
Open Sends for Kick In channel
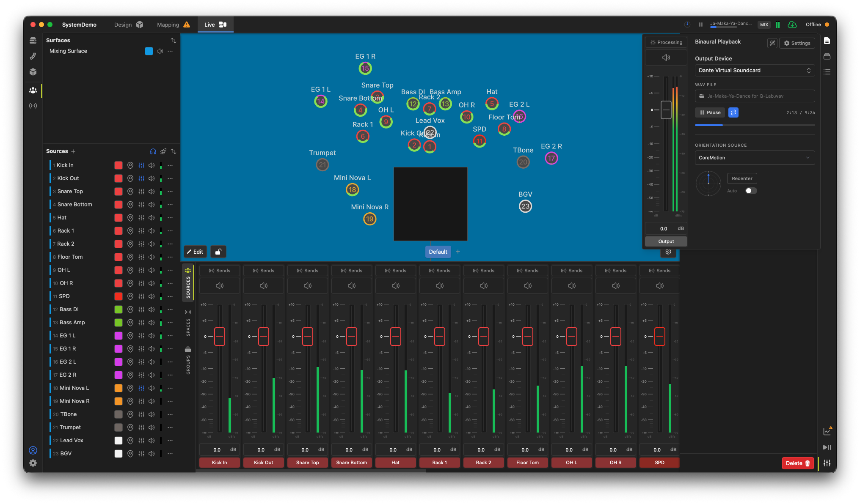pyautogui.click(x=220, y=271)
